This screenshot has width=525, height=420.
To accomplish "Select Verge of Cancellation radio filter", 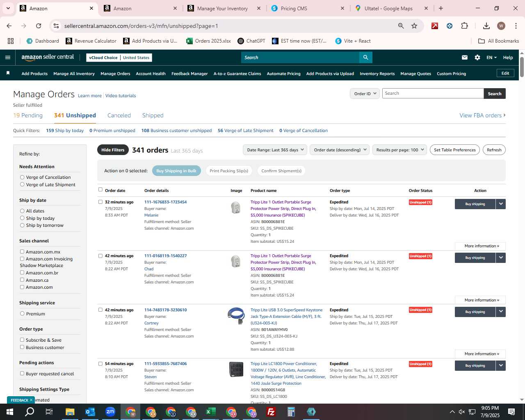I will [22, 177].
